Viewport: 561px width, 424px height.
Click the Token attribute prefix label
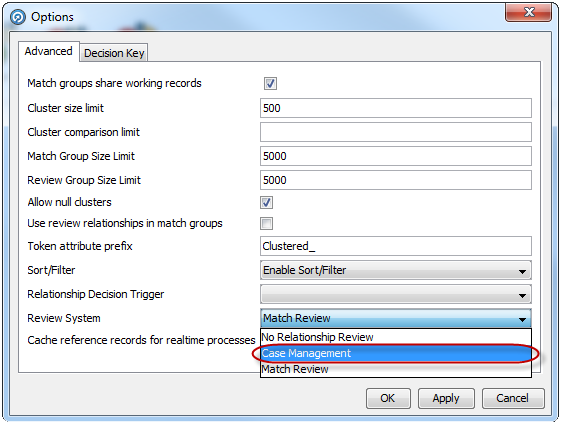(80, 246)
